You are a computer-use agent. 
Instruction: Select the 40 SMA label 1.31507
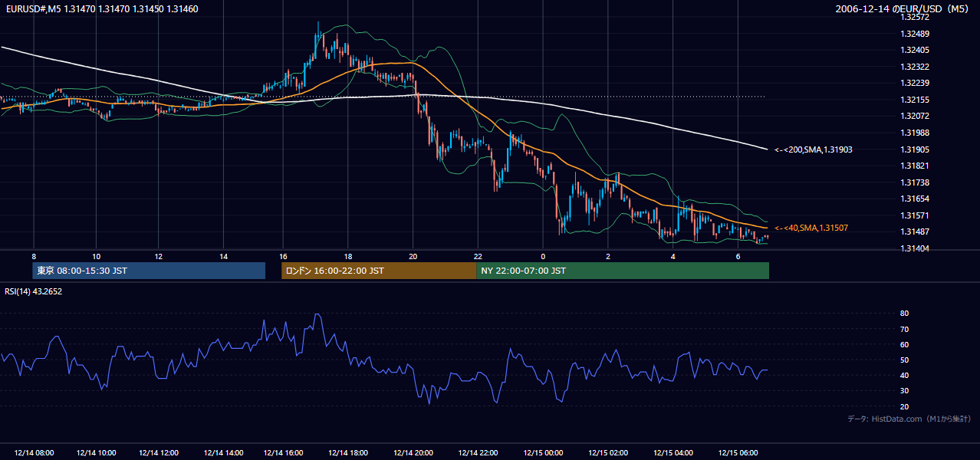811,228
